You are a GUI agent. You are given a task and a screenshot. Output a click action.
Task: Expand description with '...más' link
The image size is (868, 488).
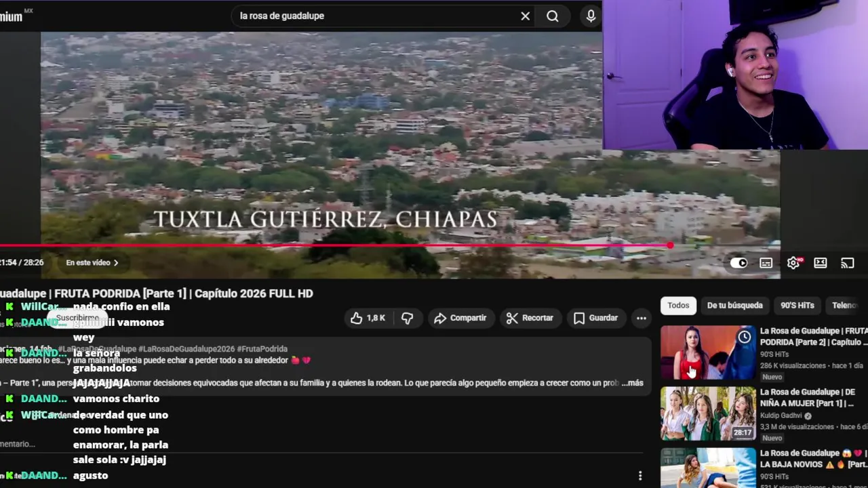pyautogui.click(x=632, y=383)
